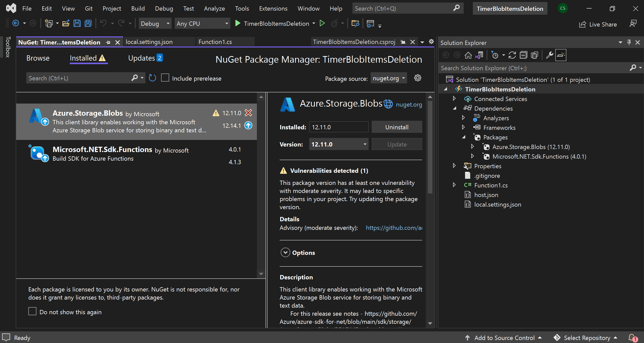
Task: Collapse the Packages node
Action: tap(463, 137)
